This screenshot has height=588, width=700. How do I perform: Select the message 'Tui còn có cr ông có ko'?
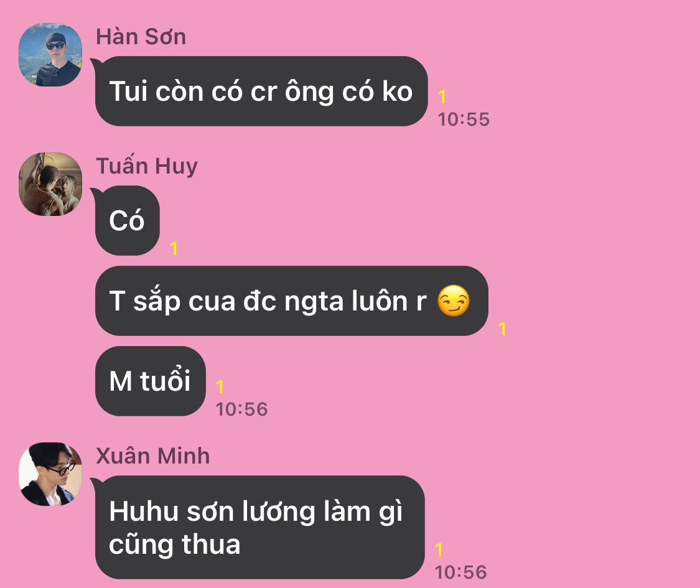261,91
